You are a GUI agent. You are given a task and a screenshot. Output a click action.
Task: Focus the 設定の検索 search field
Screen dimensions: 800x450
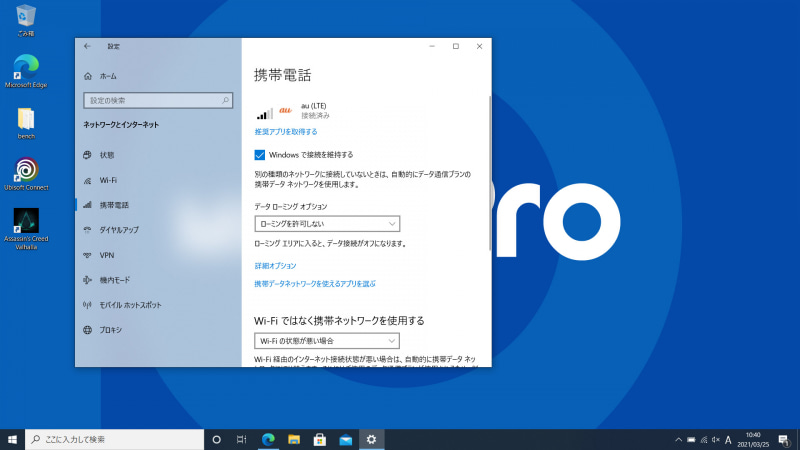coord(158,101)
